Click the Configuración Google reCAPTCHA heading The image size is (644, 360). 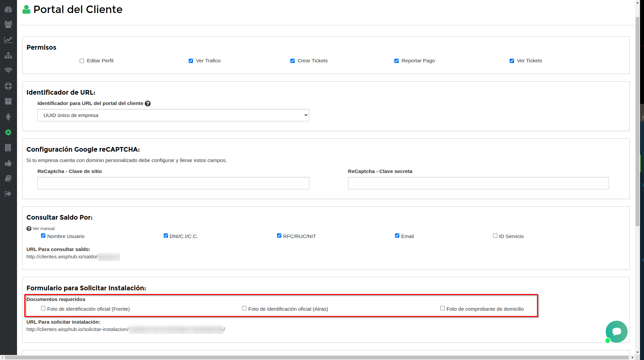83,149
